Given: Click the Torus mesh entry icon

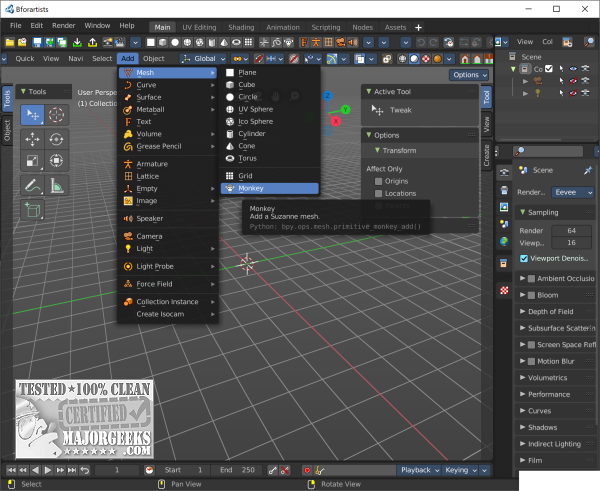Looking at the screenshot, I should 230,158.
